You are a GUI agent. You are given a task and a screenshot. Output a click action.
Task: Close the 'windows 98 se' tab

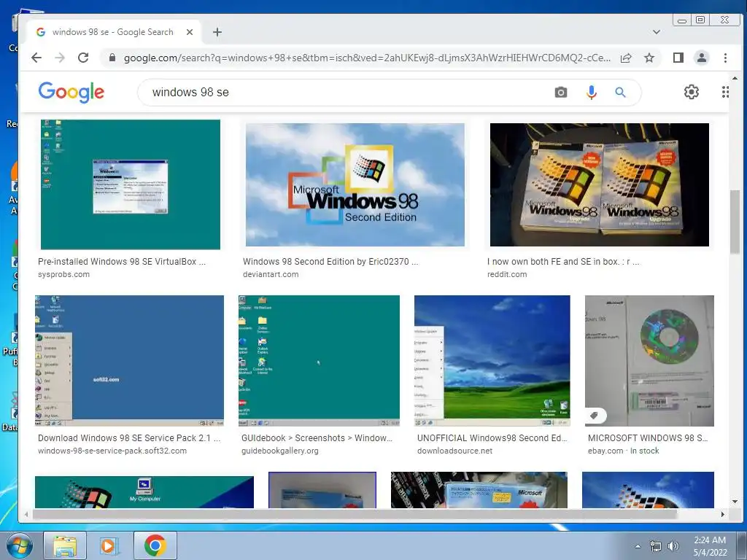(x=190, y=32)
